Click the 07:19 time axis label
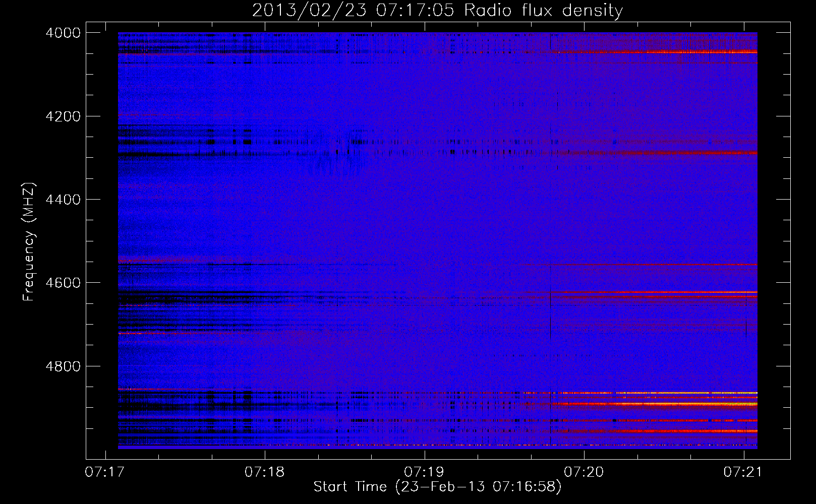The width and height of the screenshot is (816, 504). [x=424, y=472]
